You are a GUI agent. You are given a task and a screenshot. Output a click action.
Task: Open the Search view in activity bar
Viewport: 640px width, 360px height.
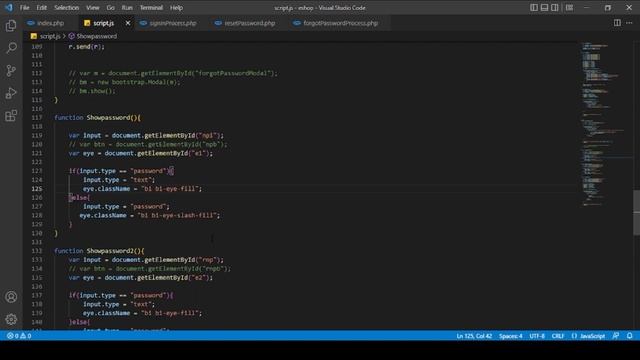[x=11, y=48]
